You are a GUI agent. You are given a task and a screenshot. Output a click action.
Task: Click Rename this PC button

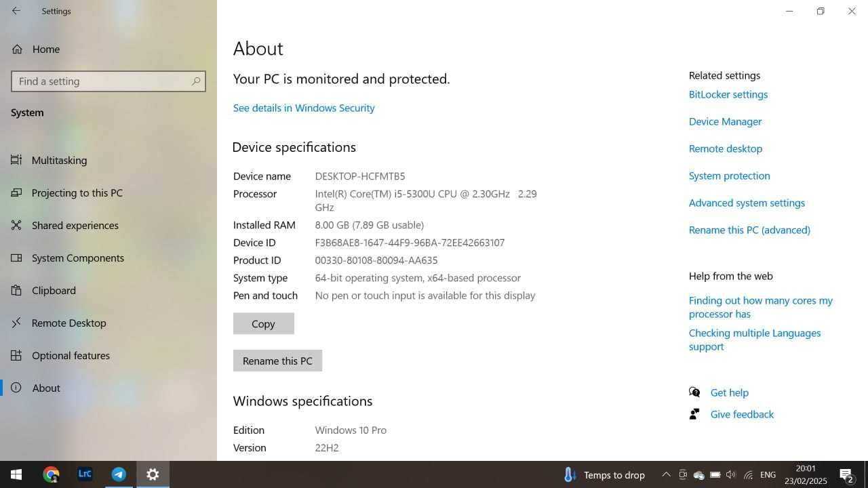coord(277,361)
